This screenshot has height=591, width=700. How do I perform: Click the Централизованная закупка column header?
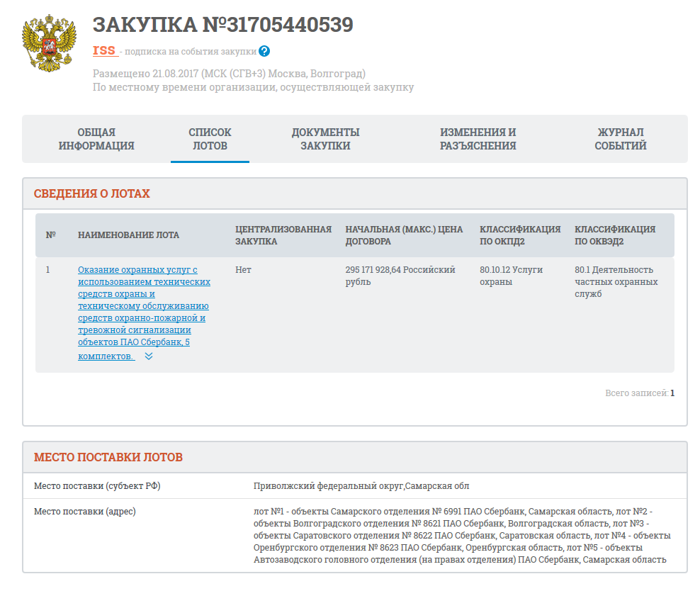pos(283,235)
